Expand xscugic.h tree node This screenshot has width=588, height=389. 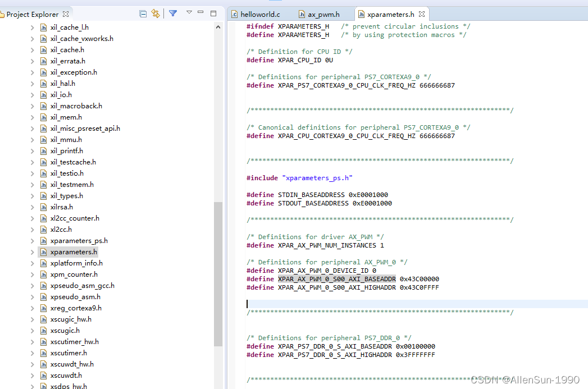point(32,331)
